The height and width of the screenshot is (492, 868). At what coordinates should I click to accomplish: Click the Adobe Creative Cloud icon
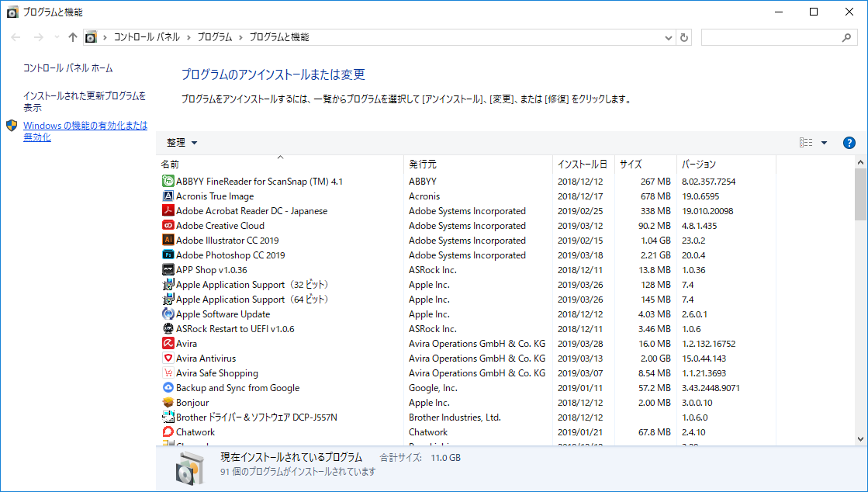click(168, 226)
